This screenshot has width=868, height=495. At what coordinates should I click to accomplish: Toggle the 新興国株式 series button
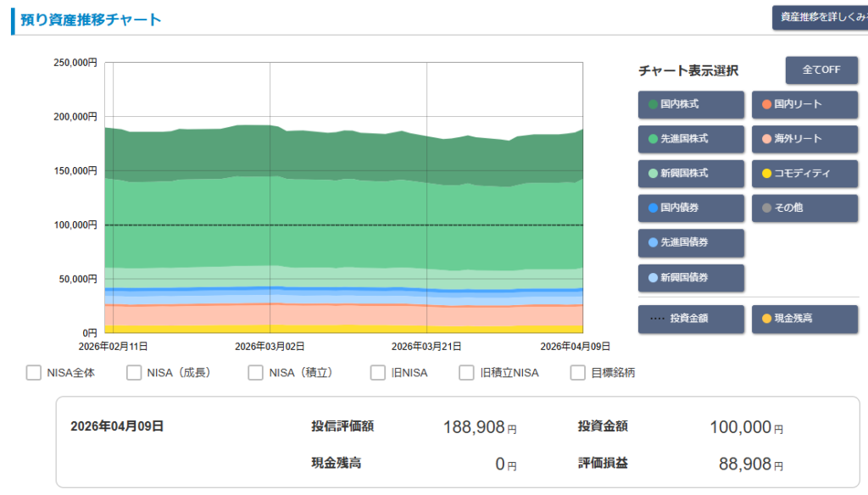point(691,174)
